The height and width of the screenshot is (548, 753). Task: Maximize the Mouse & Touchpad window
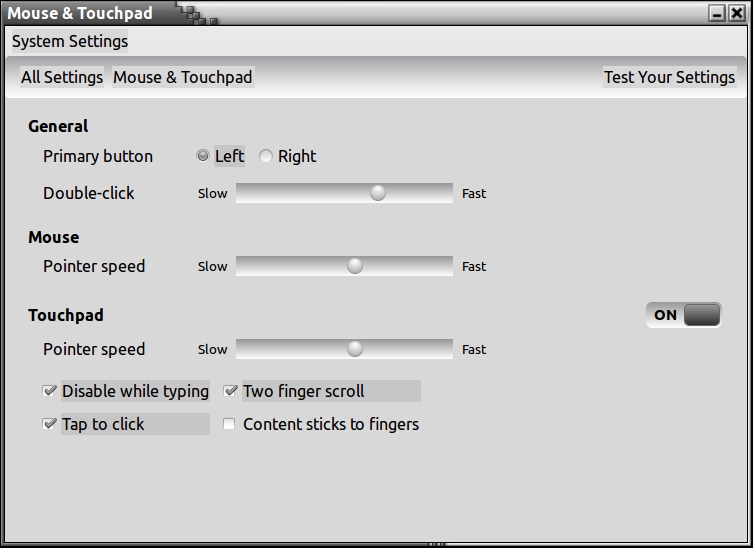[x=717, y=14]
